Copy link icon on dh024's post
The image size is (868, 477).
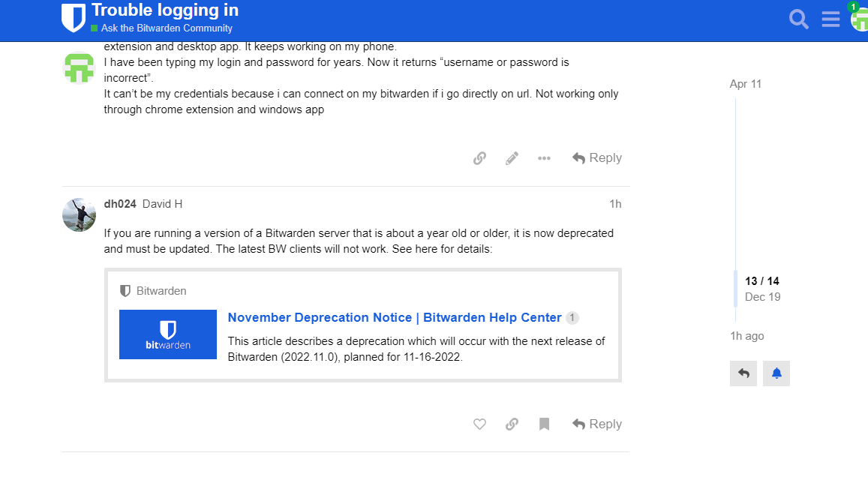512,424
